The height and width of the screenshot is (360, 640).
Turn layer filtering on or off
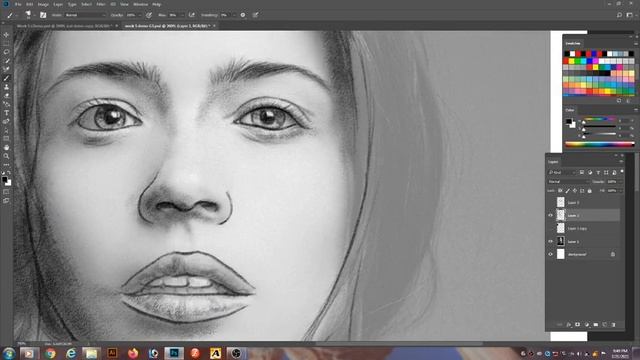(622, 171)
